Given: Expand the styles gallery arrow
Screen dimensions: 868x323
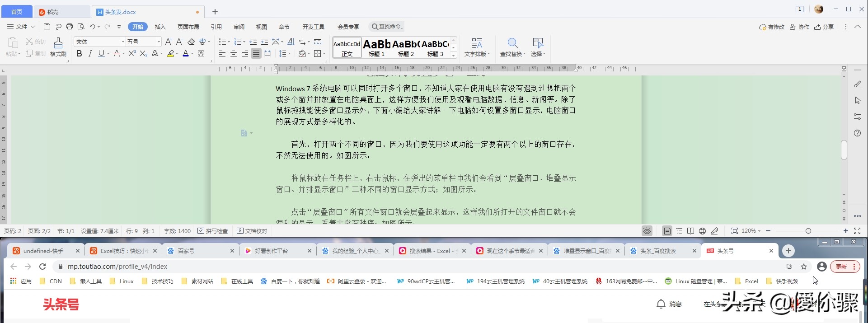Looking at the screenshot, I should click(454, 55).
